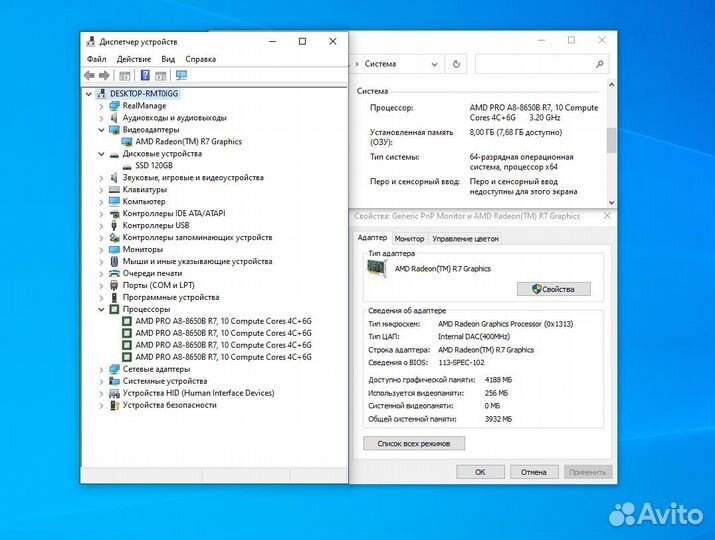The width and height of the screenshot is (715, 540).
Task: Select the Системные устройства icon
Action: point(114,381)
